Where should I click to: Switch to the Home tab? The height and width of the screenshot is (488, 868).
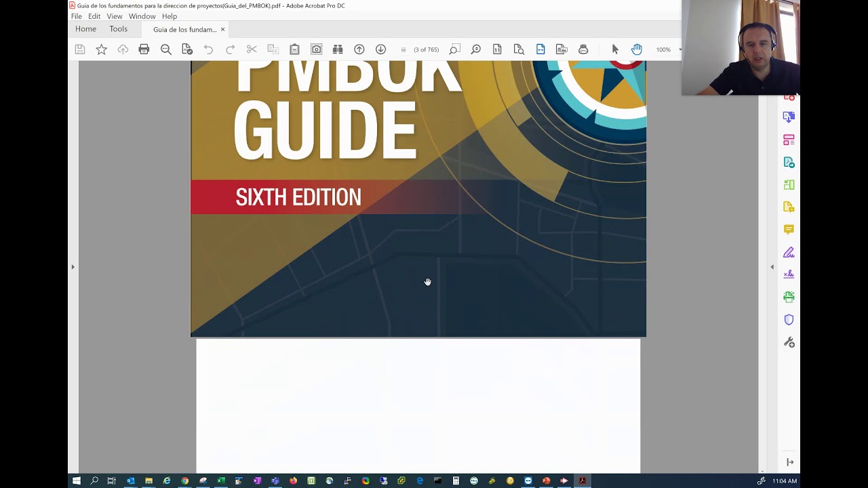tap(85, 29)
